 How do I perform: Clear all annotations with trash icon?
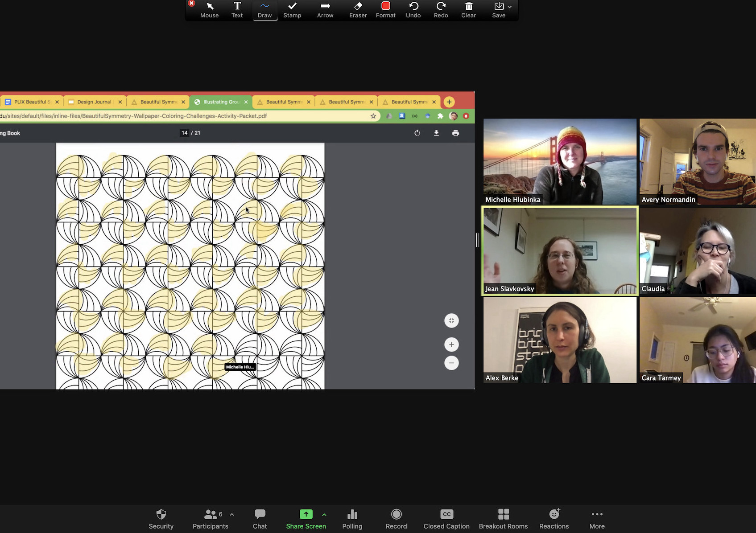468,10
